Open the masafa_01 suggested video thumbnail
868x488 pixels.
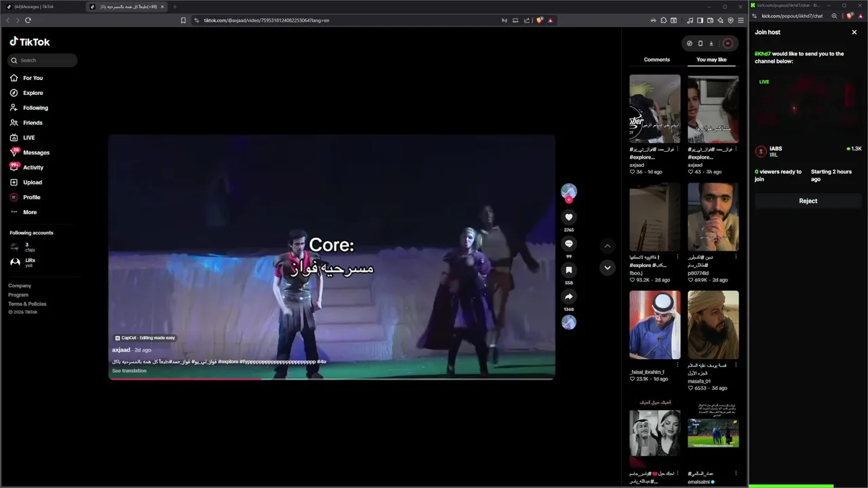[x=713, y=325]
